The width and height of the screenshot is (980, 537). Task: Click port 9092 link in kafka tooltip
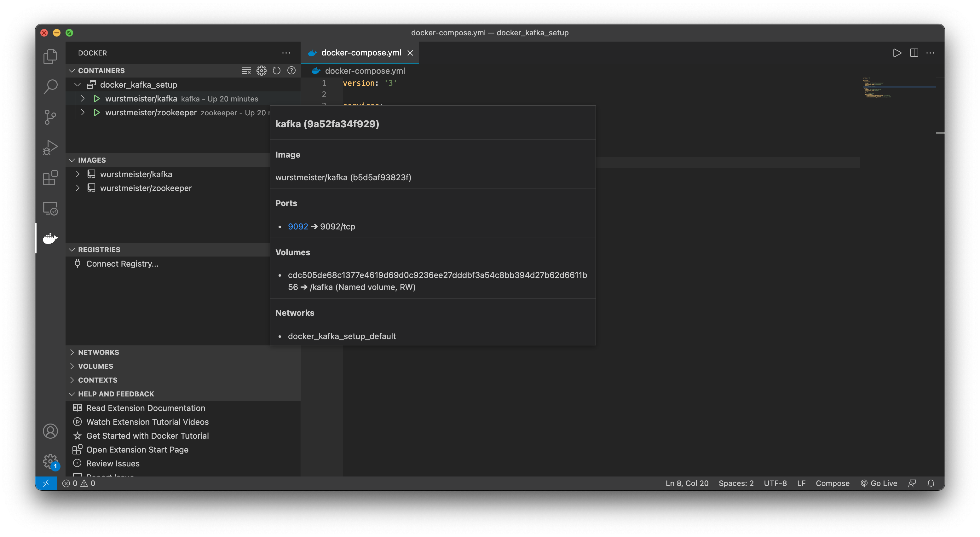coord(297,226)
